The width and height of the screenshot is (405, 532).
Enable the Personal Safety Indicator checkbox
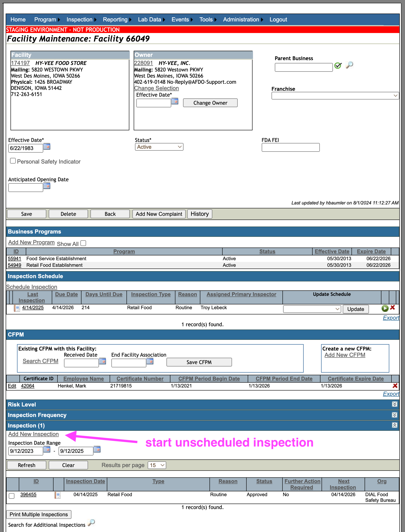coord(13,161)
